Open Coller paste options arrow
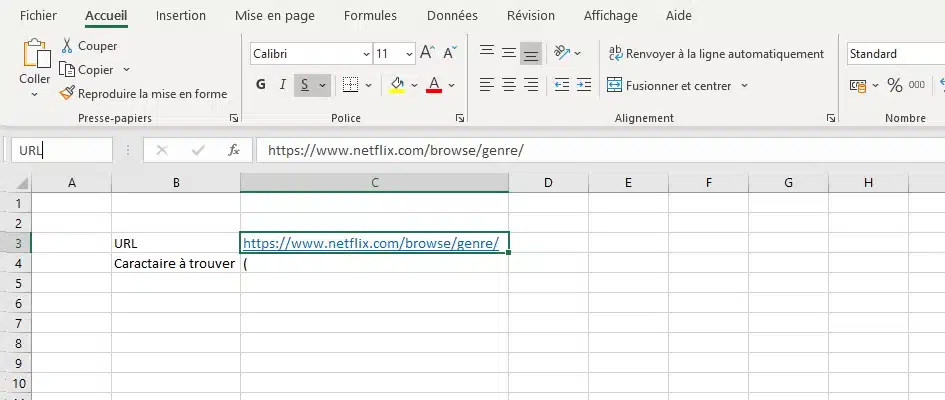The height and width of the screenshot is (400, 945). (34, 94)
